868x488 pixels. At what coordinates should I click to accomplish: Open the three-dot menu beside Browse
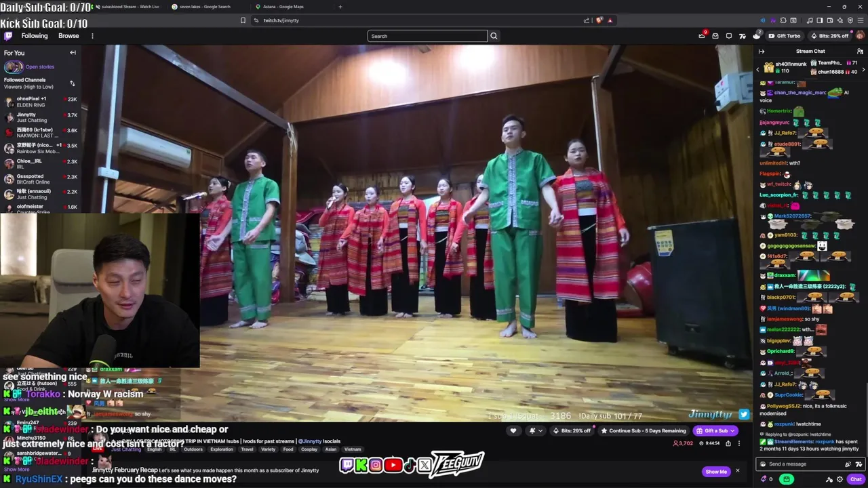pos(92,36)
